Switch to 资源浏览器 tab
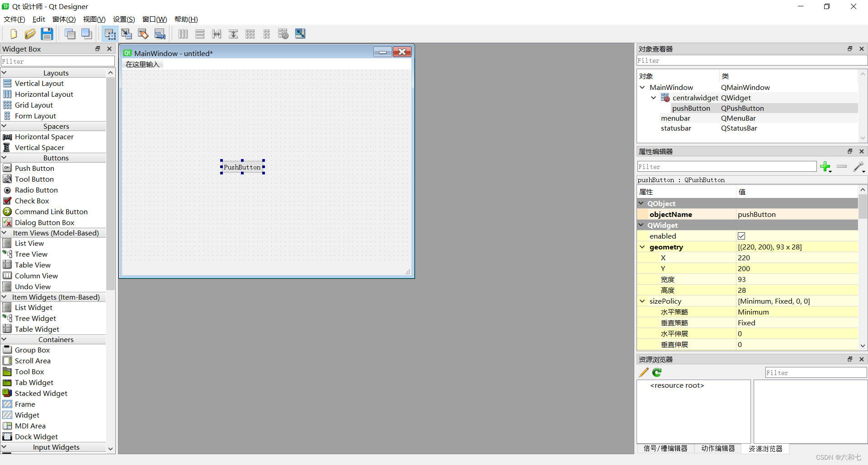868x465 pixels. coord(765,449)
